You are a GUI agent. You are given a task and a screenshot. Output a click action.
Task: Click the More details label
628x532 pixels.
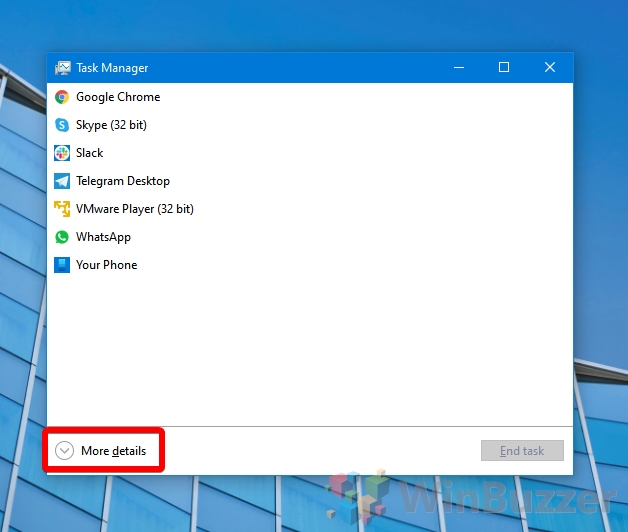pyautogui.click(x=114, y=451)
